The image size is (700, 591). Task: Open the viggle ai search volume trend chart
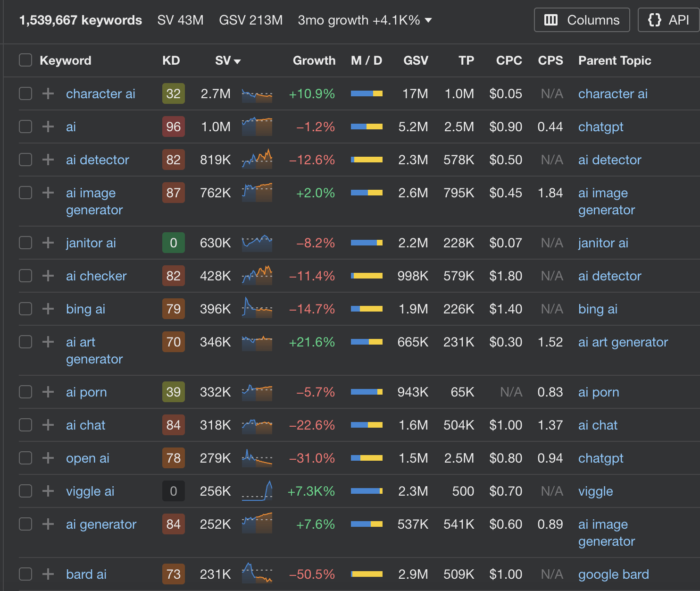pyautogui.click(x=257, y=491)
